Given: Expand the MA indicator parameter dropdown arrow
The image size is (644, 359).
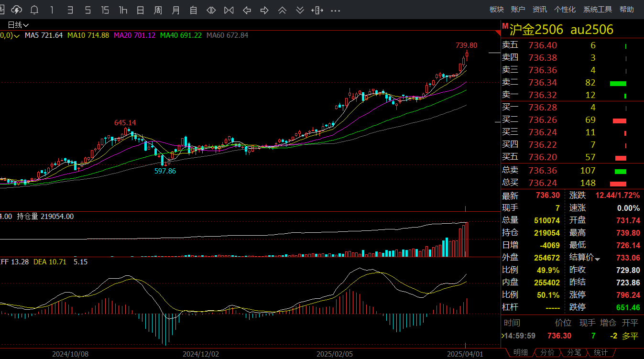Looking at the screenshot, I should [x=17, y=36].
